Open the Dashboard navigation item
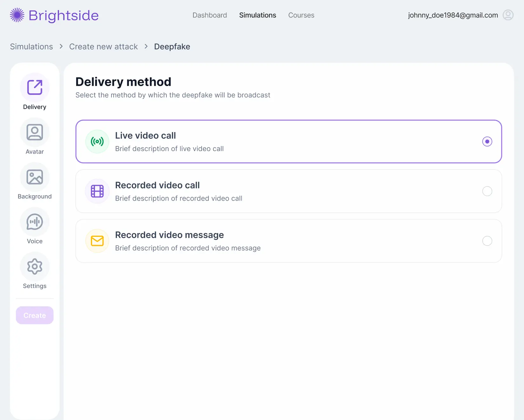This screenshot has height=420, width=524. pos(210,15)
